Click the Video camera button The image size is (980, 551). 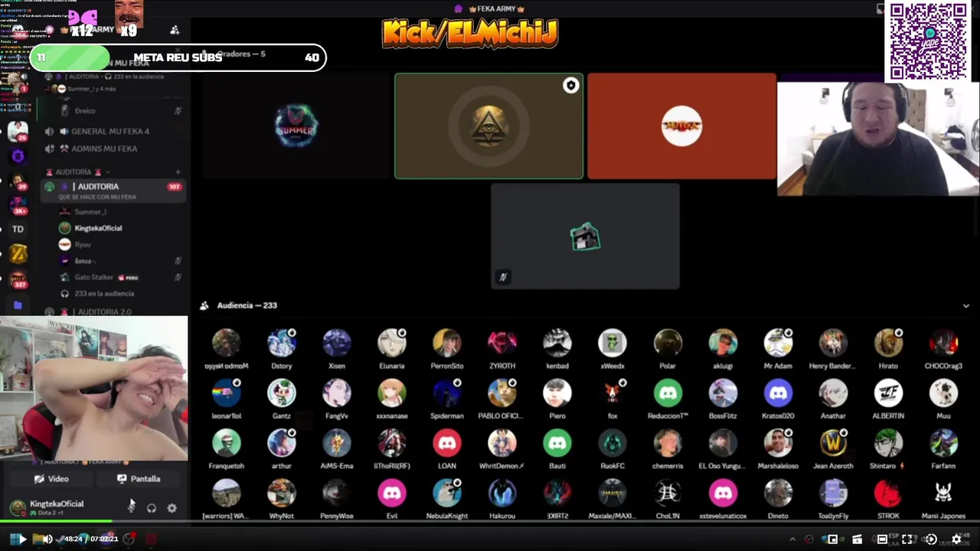point(51,479)
